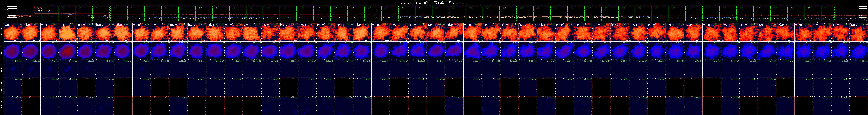Select time interval box 4 on light curve
The height and width of the screenshot is (115, 868).
[101, 13]
